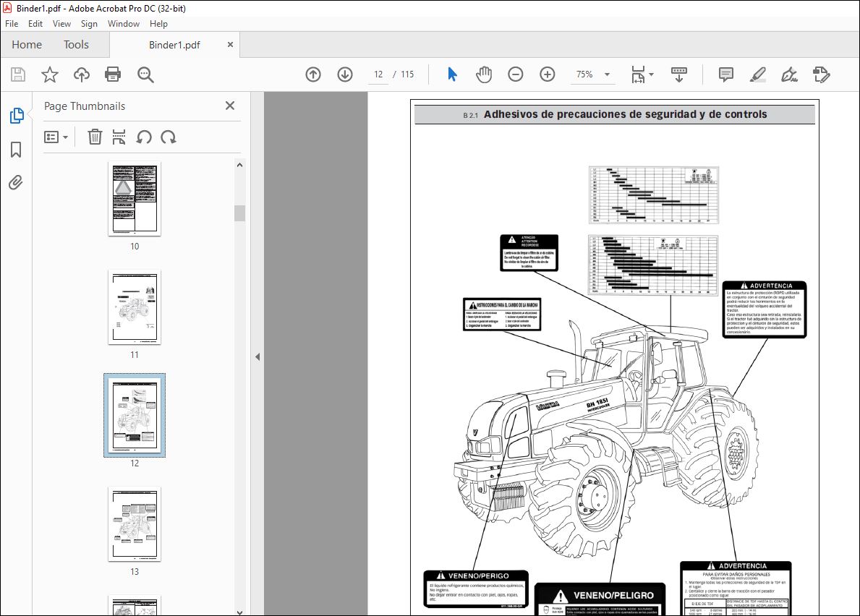Open the Sign menu

(89, 24)
